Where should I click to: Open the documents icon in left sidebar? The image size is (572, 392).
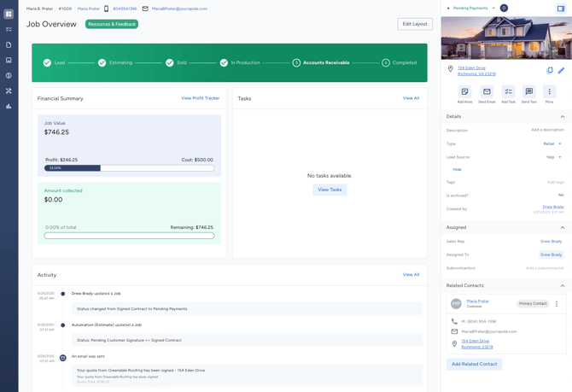(x=9, y=45)
